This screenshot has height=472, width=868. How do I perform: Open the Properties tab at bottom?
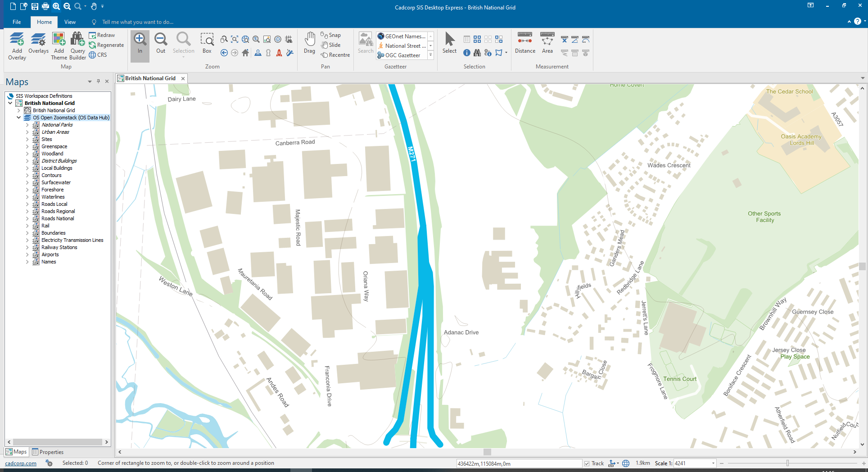48,452
